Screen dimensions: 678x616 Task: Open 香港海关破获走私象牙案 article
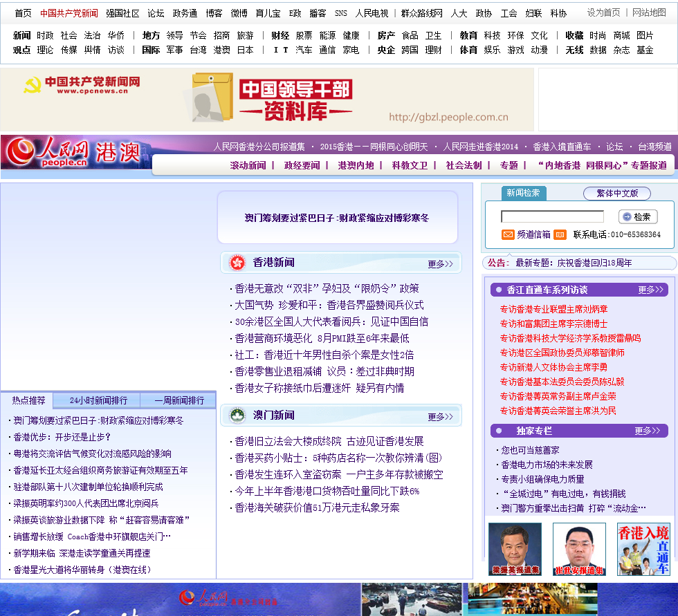317,508
